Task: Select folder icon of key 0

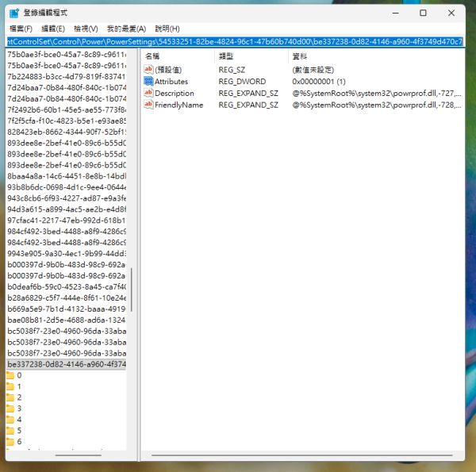Action: (10, 375)
